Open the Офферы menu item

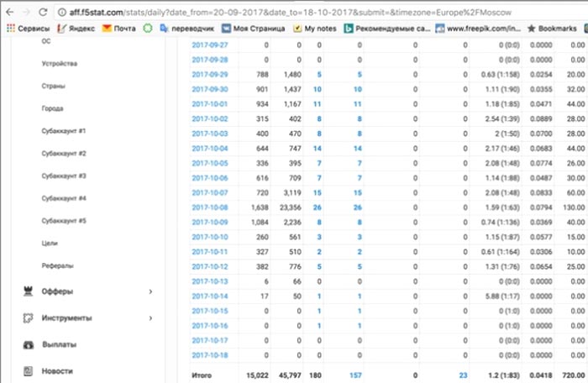pyautogui.click(x=57, y=291)
